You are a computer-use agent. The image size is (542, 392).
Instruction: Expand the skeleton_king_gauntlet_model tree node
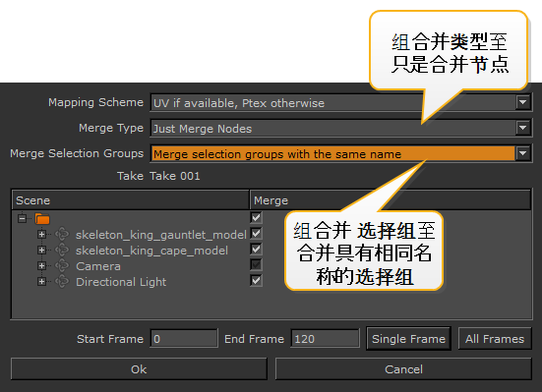pos(41,235)
